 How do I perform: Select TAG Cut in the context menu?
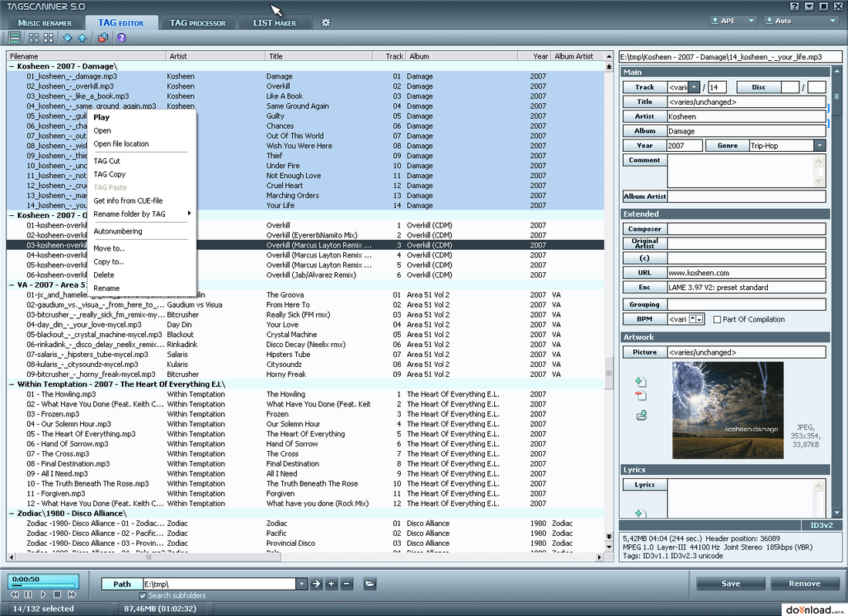click(107, 161)
